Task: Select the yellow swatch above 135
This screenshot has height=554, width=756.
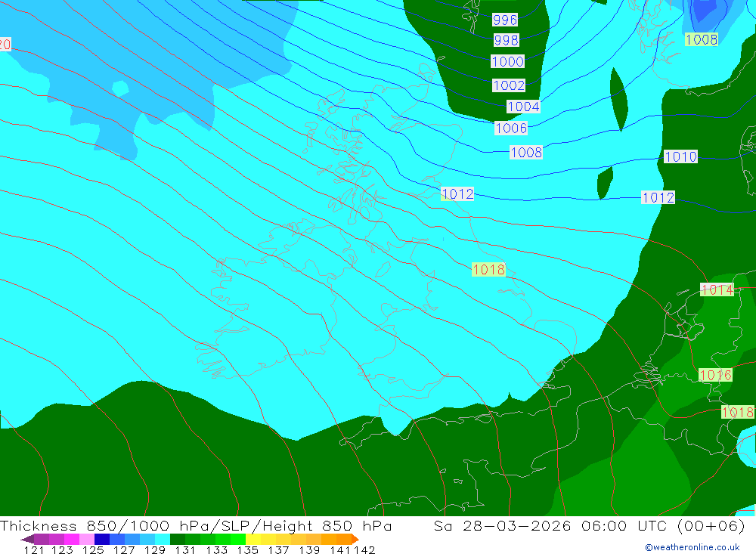Action: [x=253, y=539]
